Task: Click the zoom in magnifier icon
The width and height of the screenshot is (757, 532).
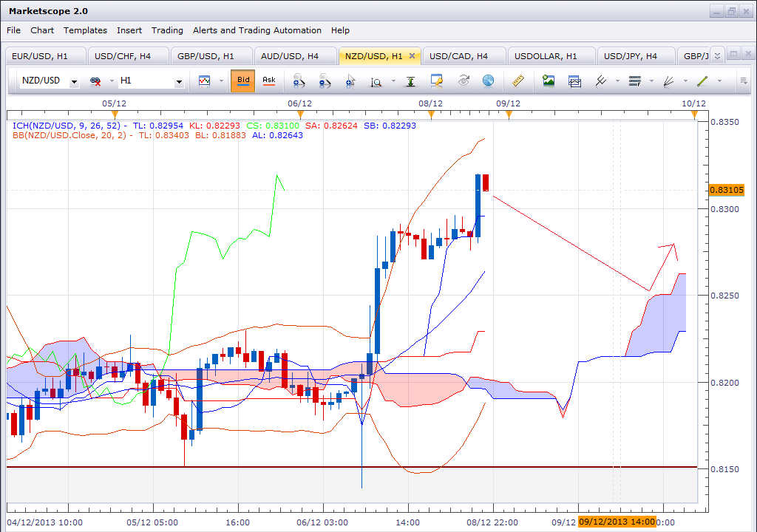Action: click(x=299, y=81)
